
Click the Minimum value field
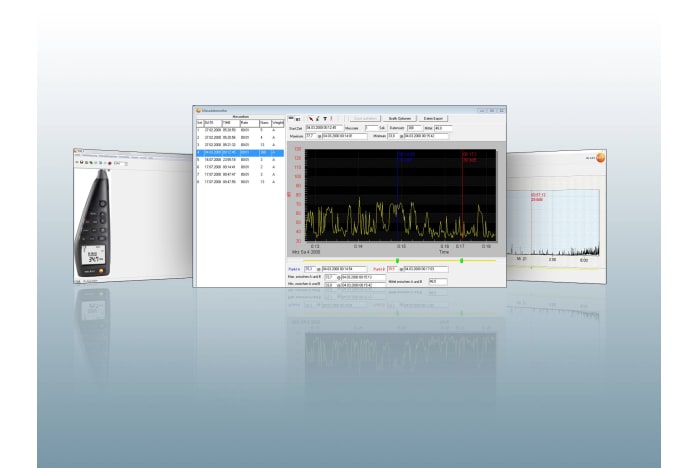(x=393, y=136)
